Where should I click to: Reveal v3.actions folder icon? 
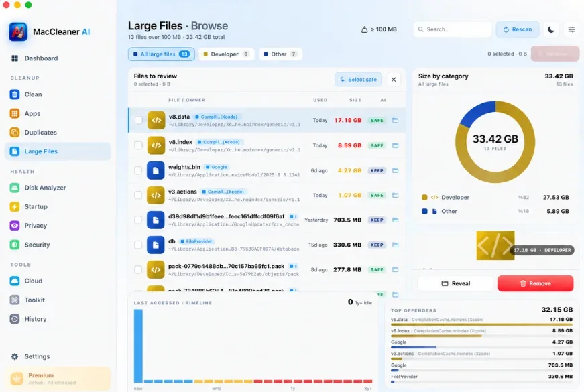click(395, 195)
